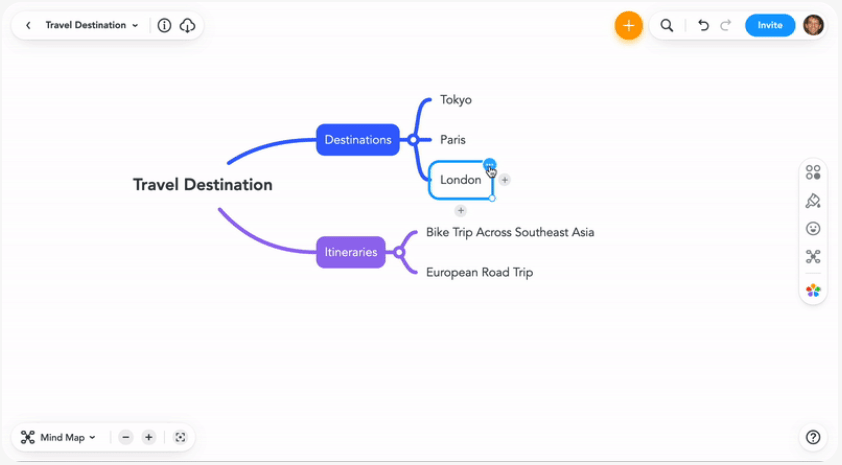The image size is (842, 465).
Task: Click the orange plus add button
Action: (628, 25)
